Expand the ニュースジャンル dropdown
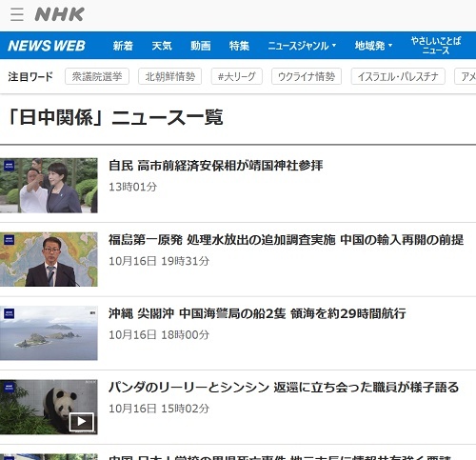This screenshot has height=460, width=476. pyautogui.click(x=302, y=46)
